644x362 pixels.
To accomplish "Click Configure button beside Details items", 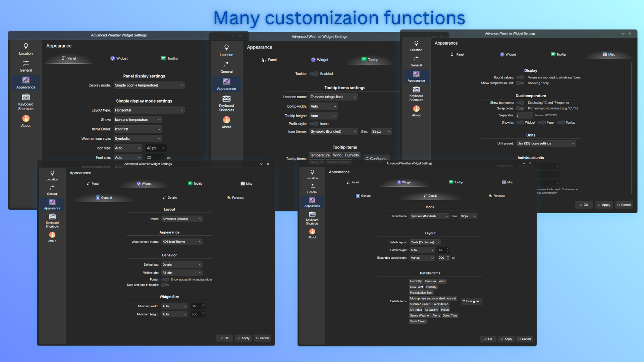I will (472, 301).
